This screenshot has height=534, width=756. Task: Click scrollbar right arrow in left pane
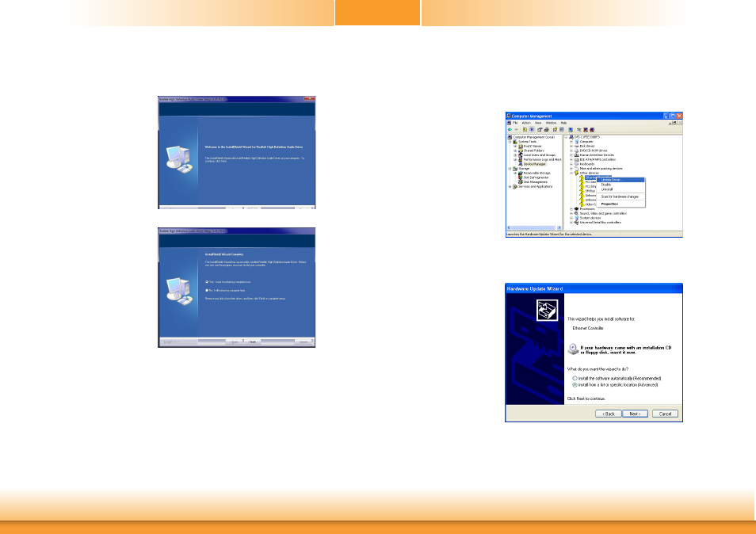[559, 227]
